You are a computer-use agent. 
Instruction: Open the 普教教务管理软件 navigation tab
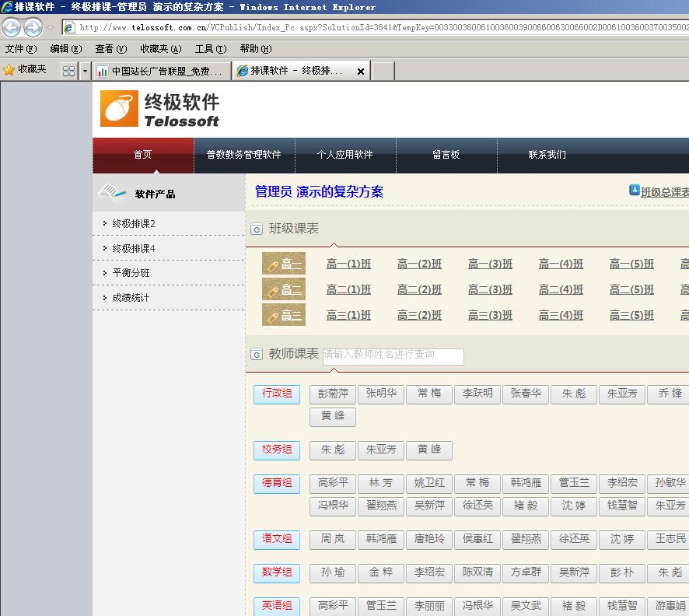pos(244,155)
